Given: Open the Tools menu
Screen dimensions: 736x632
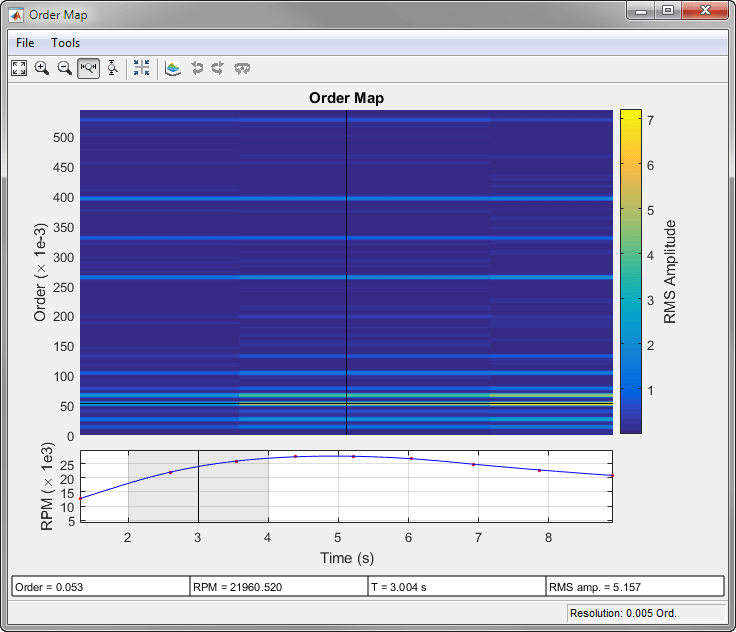Looking at the screenshot, I should (x=66, y=43).
